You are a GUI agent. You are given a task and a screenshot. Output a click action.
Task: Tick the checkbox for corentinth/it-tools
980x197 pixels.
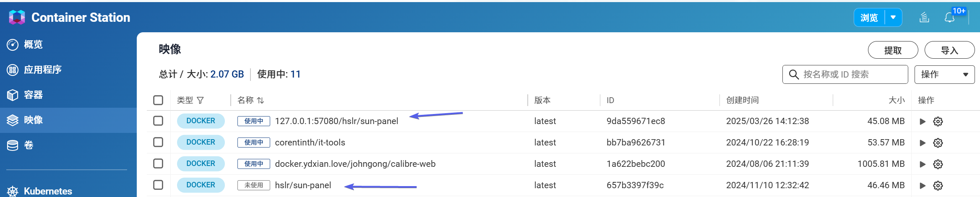click(x=158, y=142)
